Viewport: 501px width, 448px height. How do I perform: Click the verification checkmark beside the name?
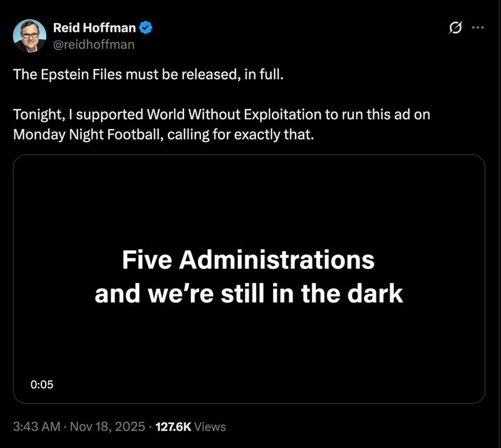coord(145,26)
